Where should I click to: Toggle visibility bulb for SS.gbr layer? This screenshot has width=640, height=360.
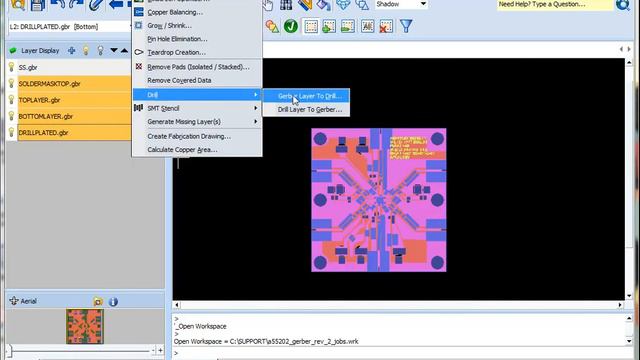[x=11, y=67]
